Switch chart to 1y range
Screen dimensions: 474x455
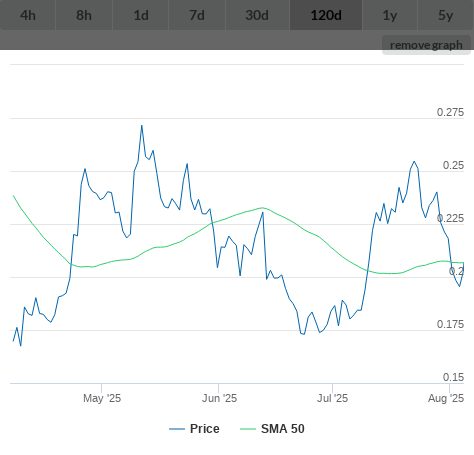click(x=390, y=15)
